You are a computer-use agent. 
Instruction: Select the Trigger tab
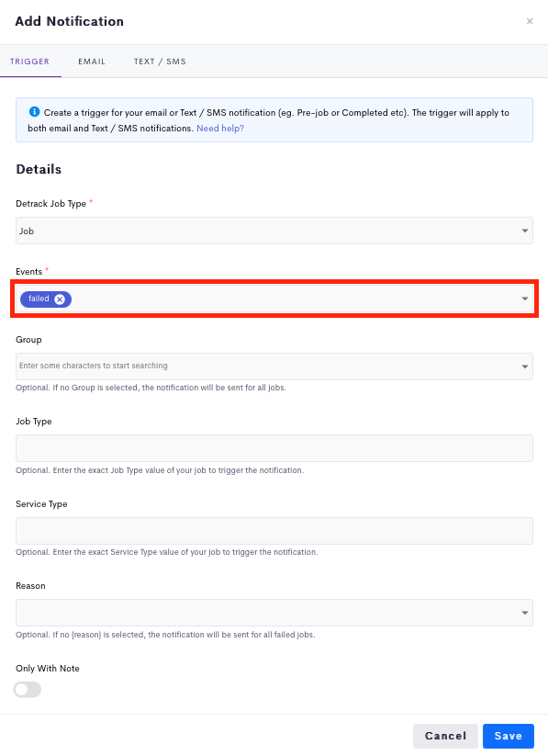30,62
